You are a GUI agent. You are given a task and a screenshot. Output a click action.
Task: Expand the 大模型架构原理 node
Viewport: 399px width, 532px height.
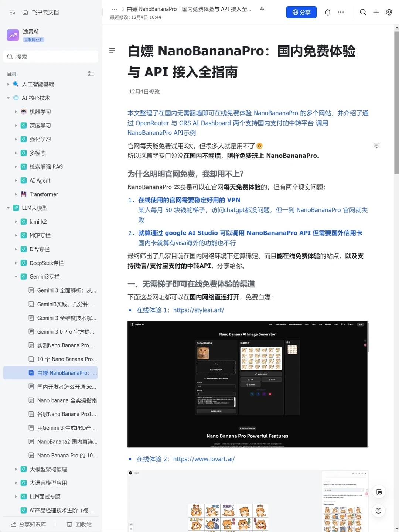pyautogui.click(x=16, y=469)
